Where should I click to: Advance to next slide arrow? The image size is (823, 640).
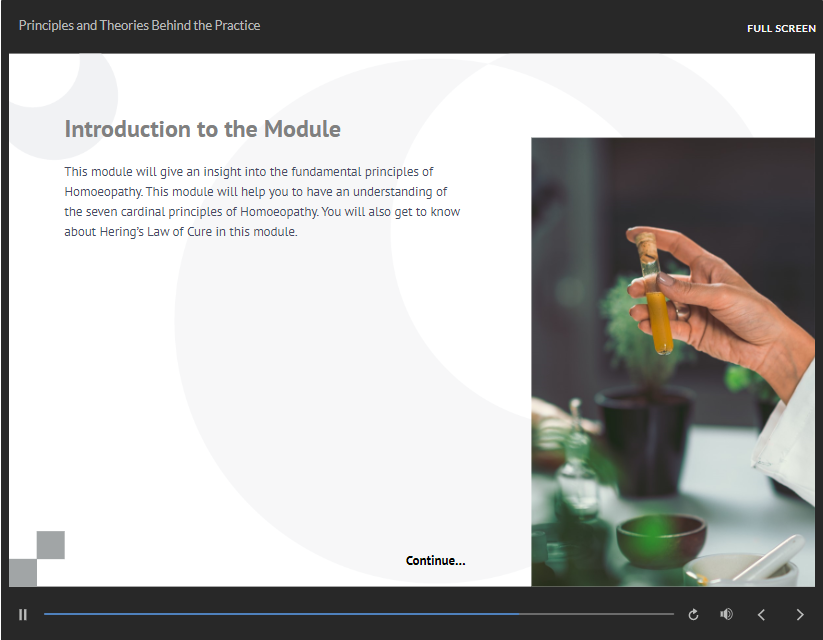pos(799,614)
